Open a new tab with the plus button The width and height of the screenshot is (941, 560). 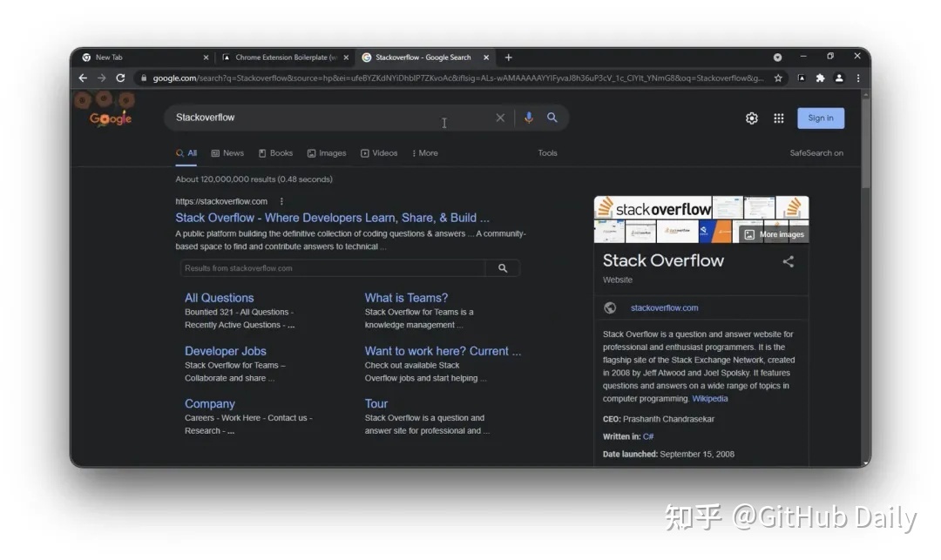pyautogui.click(x=508, y=57)
